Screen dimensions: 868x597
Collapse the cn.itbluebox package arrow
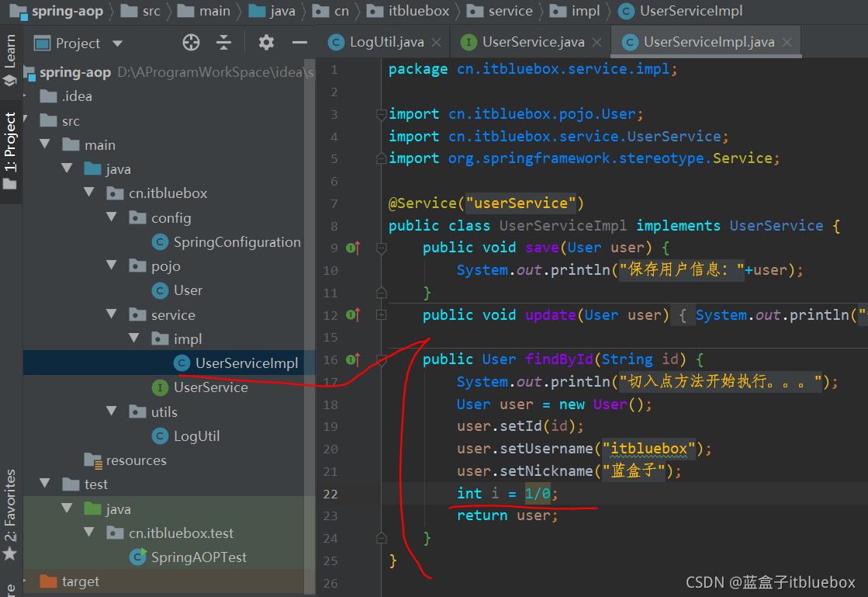tap(89, 193)
